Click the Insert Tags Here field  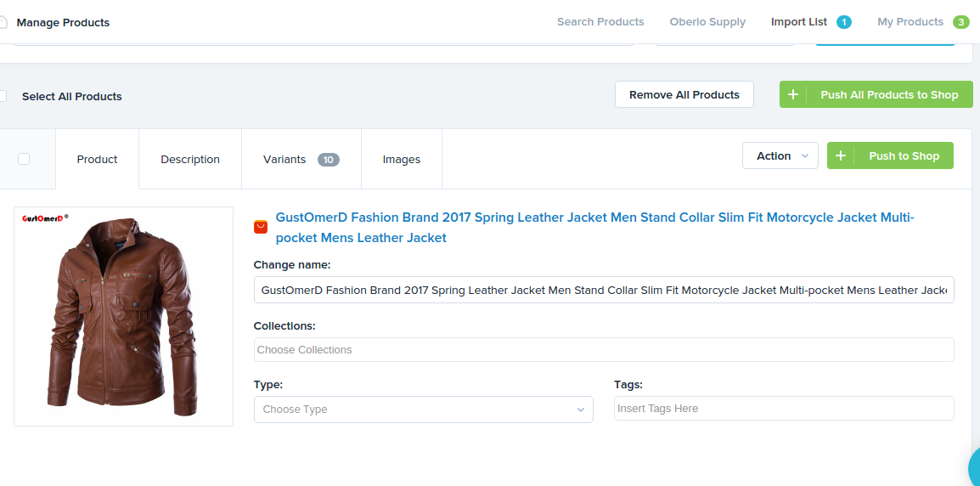[x=784, y=409]
